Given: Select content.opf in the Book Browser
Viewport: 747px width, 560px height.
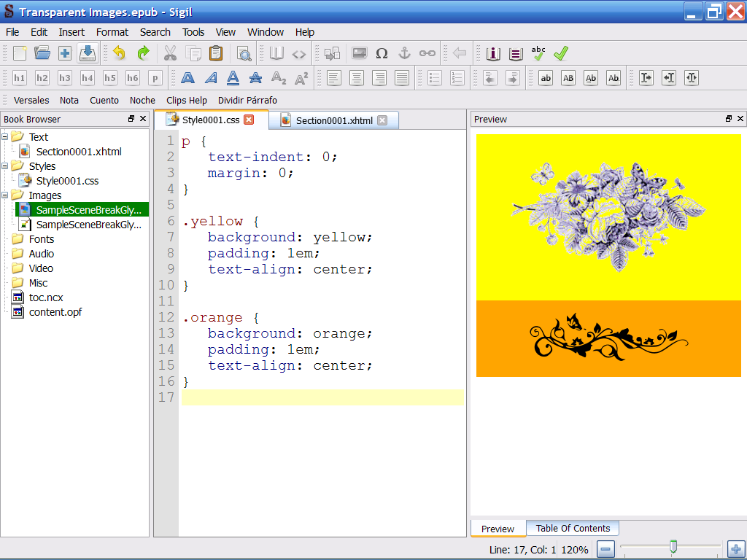Looking at the screenshot, I should 55,312.
